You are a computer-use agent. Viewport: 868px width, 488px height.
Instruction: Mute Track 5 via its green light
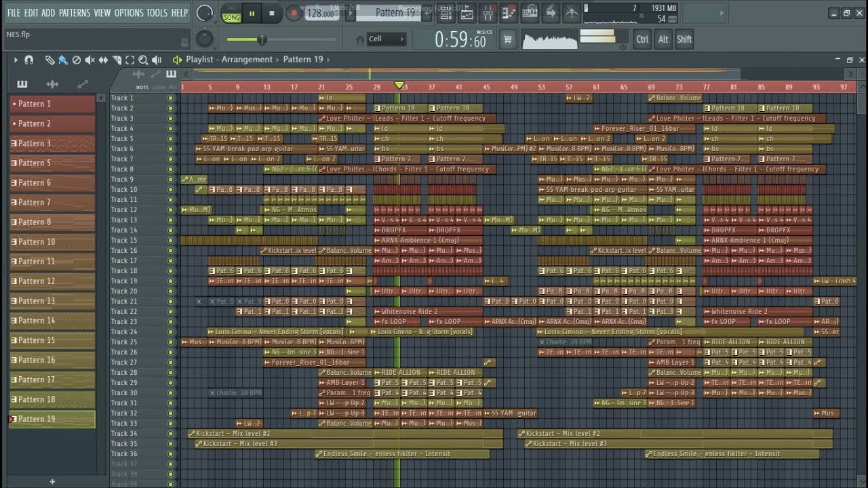pos(170,139)
